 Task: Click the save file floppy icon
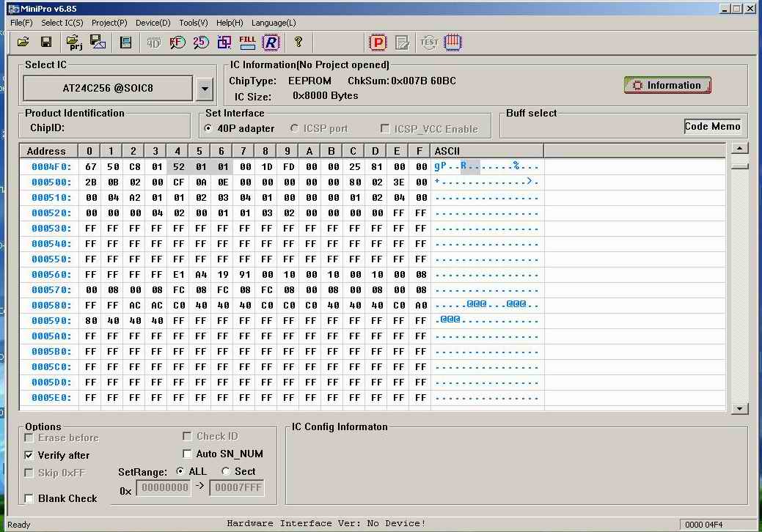point(45,43)
